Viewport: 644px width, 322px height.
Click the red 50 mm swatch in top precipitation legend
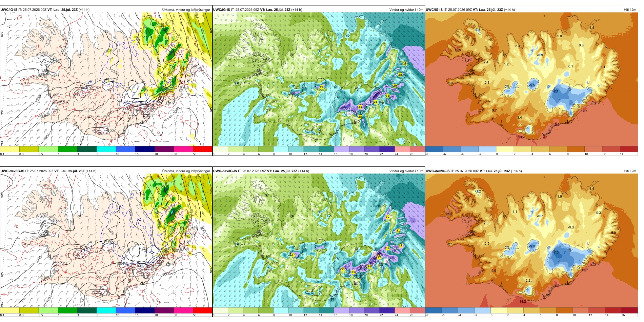point(202,149)
